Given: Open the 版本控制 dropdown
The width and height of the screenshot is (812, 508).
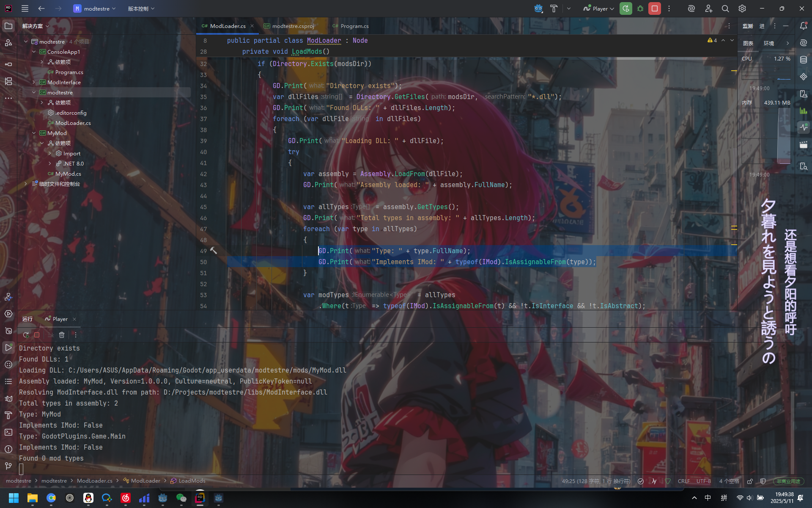Looking at the screenshot, I should [x=141, y=8].
